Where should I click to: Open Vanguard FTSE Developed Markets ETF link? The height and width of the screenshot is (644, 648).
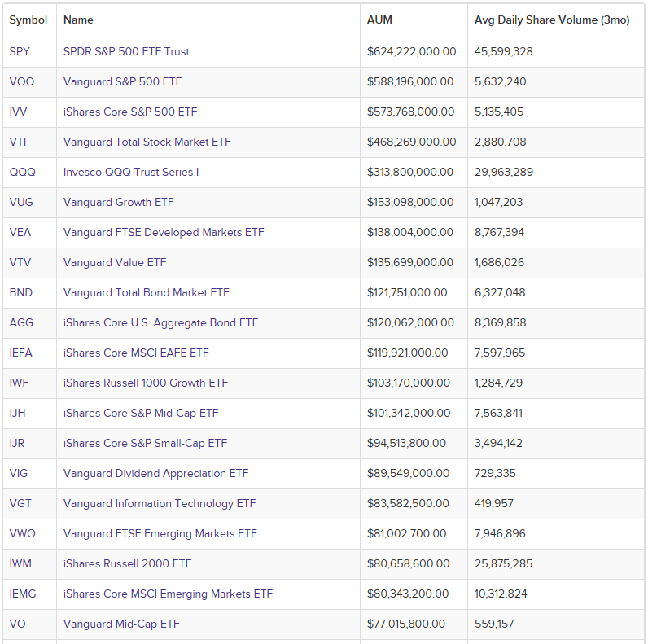click(x=164, y=233)
